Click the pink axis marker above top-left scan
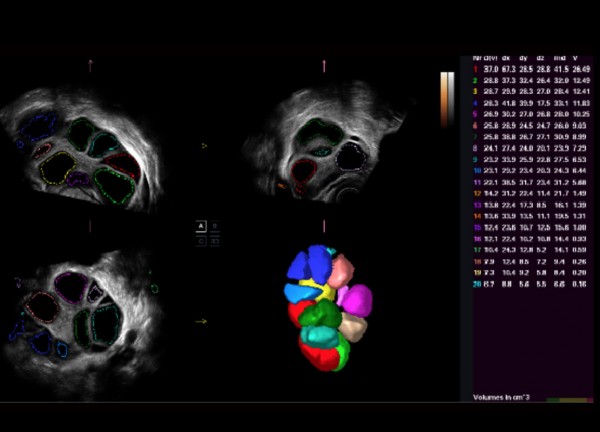 90,66
